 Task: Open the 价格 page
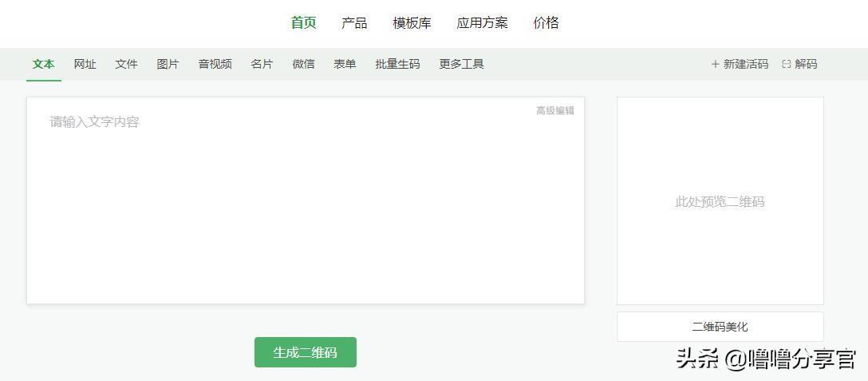tap(546, 23)
